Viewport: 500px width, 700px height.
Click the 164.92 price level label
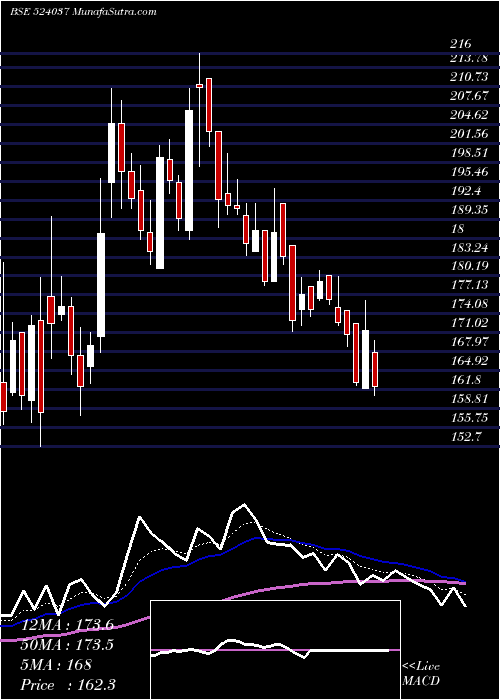tap(469, 361)
